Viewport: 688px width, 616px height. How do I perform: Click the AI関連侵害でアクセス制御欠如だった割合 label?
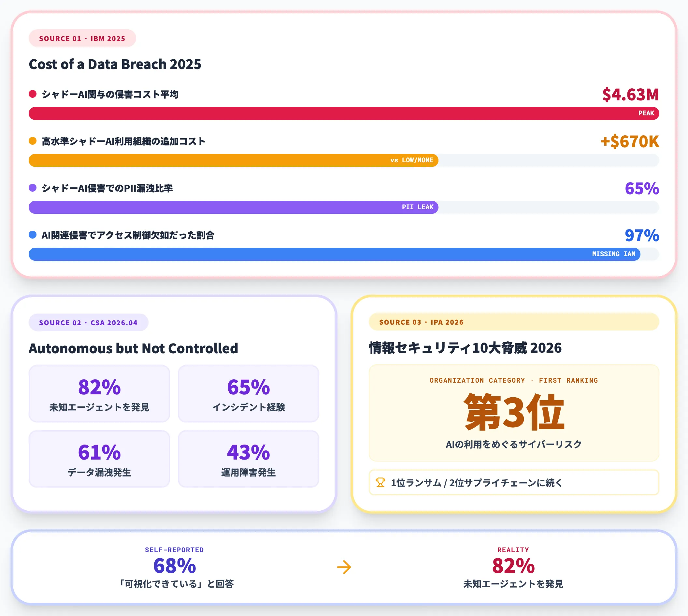click(128, 235)
